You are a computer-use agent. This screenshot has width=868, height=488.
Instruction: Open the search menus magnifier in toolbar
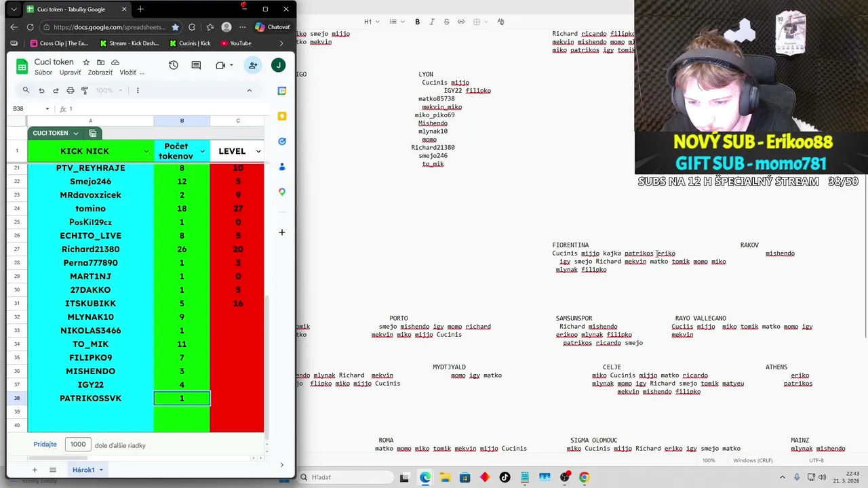point(26,90)
